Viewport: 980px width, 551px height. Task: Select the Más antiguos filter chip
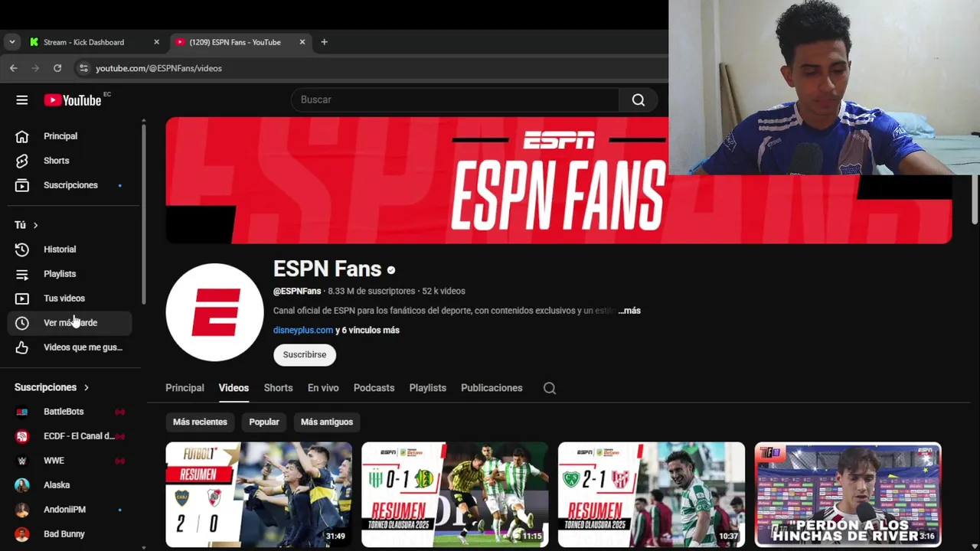(x=327, y=422)
